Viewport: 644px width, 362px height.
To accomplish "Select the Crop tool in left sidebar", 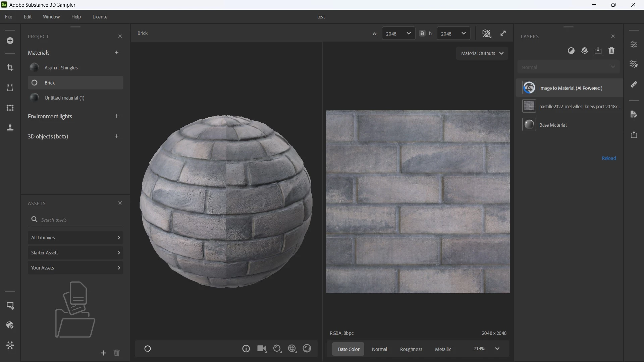I will tap(10, 67).
